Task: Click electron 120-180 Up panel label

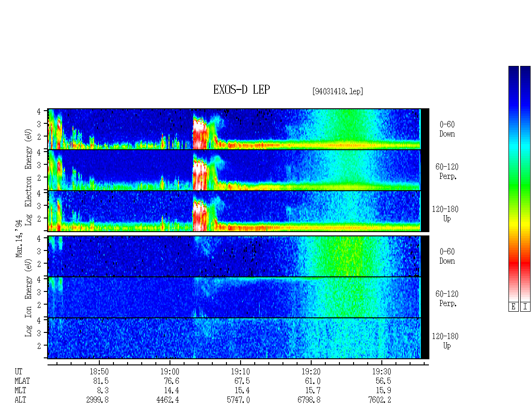Action: [445, 214]
